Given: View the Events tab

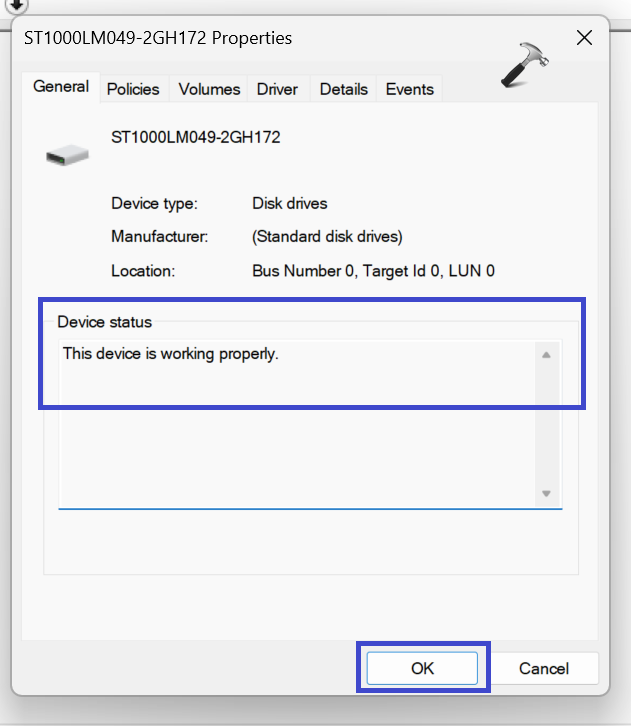Looking at the screenshot, I should pyautogui.click(x=410, y=89).
